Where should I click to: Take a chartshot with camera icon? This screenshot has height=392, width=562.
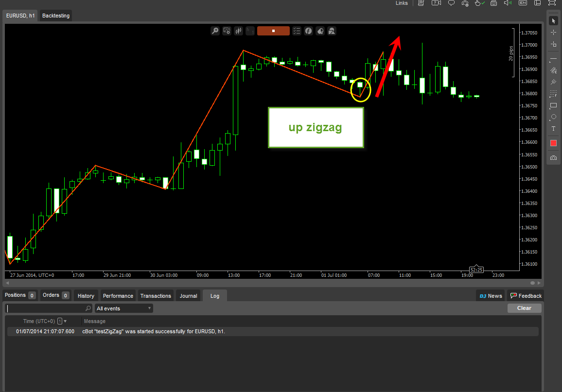[x=553, y=158]
